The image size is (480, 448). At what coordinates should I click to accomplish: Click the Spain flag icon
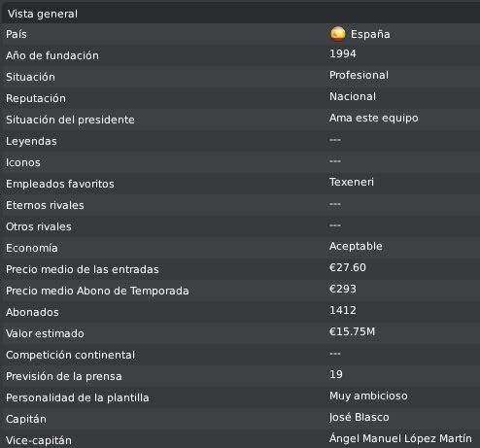[x=337, y=34]
